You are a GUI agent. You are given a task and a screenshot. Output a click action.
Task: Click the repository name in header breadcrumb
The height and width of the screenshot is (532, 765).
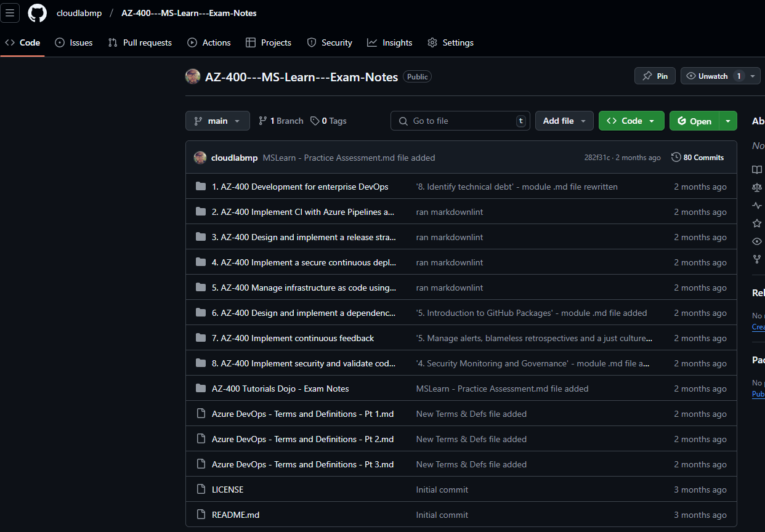(x=189, y=13)
